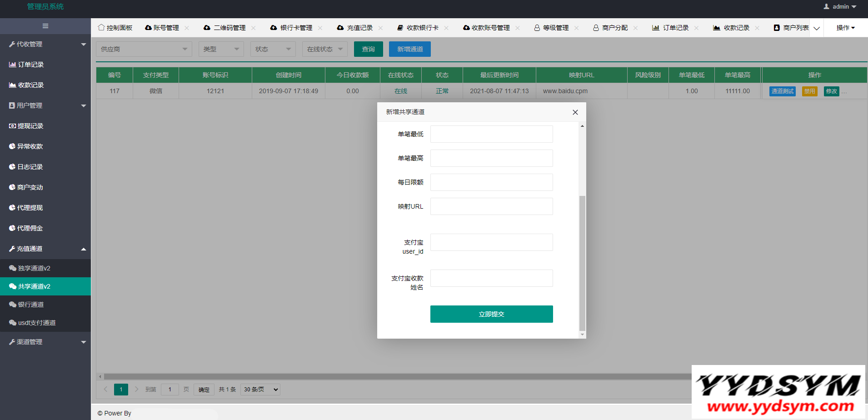
Task: Switch to 收款银行卡 tab
Action: click(x=418, y=28)
